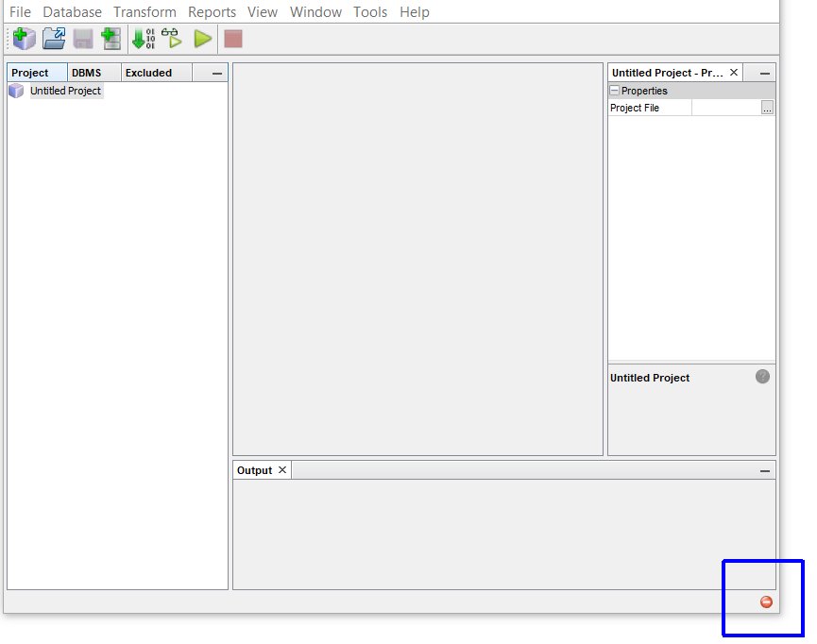Minimize the Properties panel
Screen dimensions: 817x644
[x=765, y=74]
